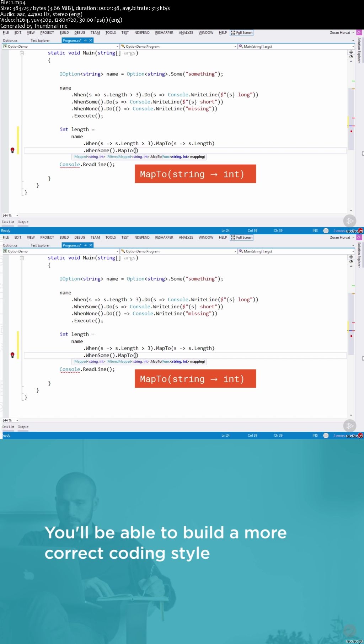Toggle pin on Program.cs tab in lower frame
Viewport: 364px width, 644px height.
[85, 245]
